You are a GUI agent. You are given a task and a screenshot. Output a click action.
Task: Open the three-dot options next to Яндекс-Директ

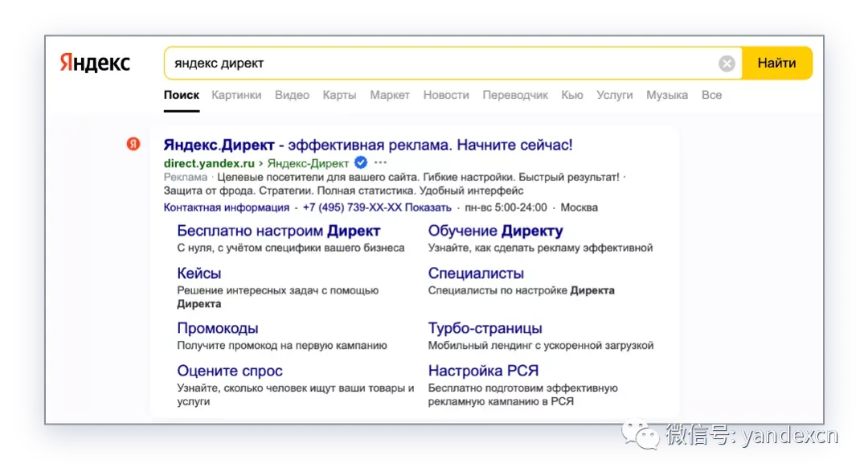point(380,162)
